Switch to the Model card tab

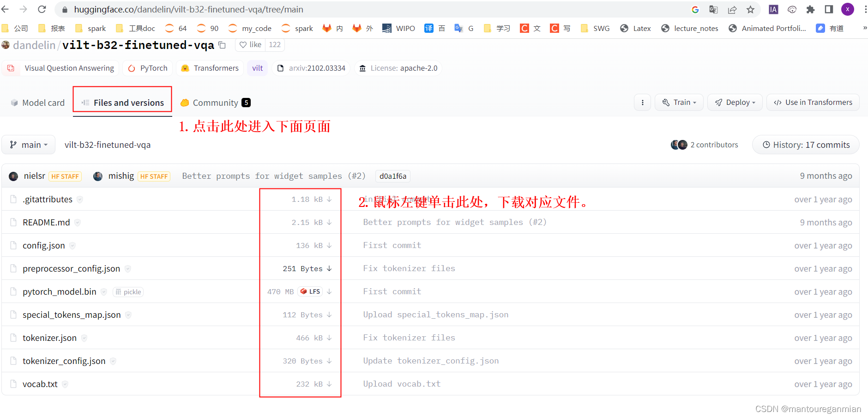[38, 103]
